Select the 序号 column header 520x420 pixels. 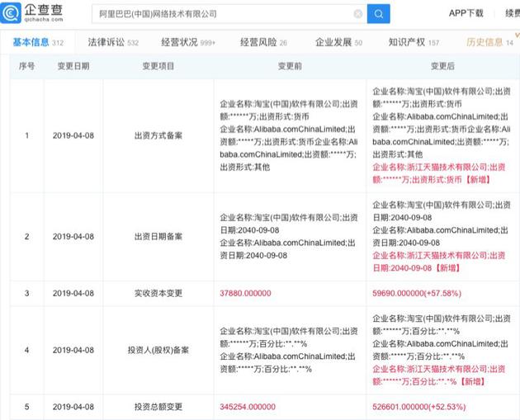click(x=27, y=66)
